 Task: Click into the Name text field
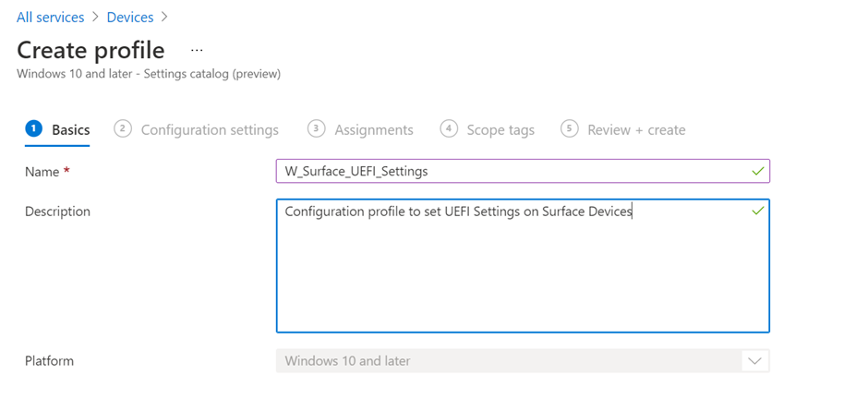click(x=508, y=172)
